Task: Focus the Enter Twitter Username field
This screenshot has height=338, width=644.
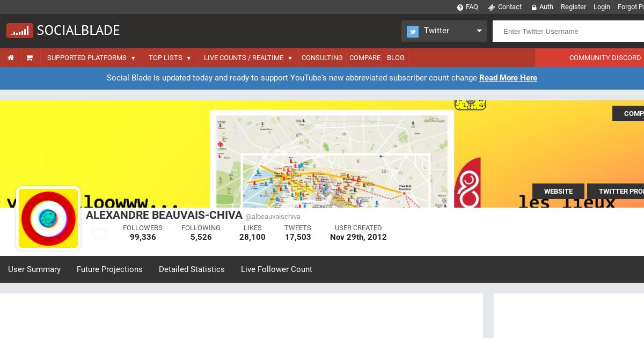Action: coord(568,31)
